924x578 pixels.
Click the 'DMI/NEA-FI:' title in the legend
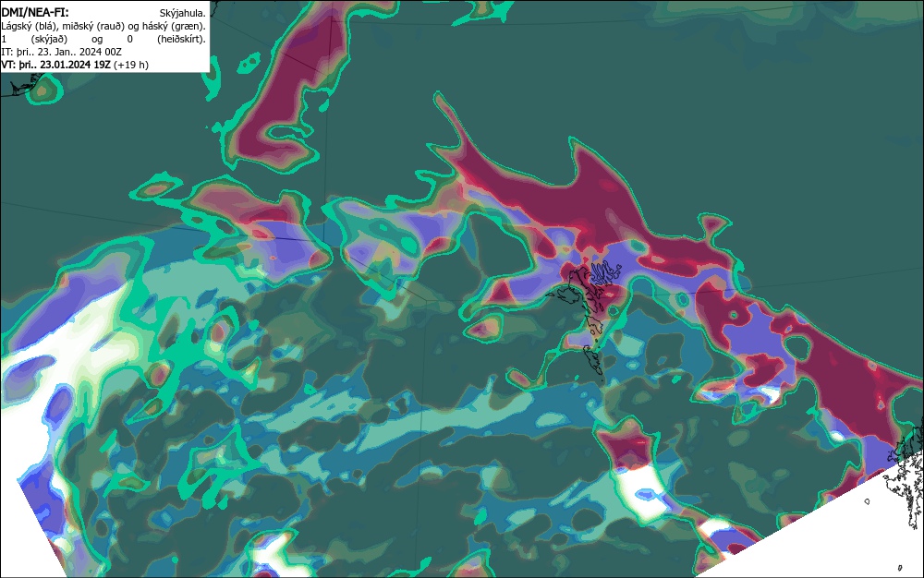(35, 12)
